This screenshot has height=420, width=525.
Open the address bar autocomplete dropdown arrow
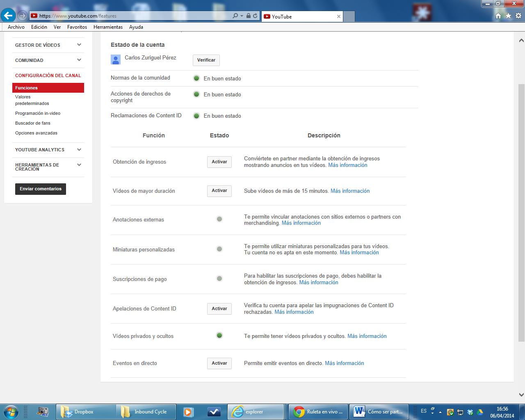point(241,16)
